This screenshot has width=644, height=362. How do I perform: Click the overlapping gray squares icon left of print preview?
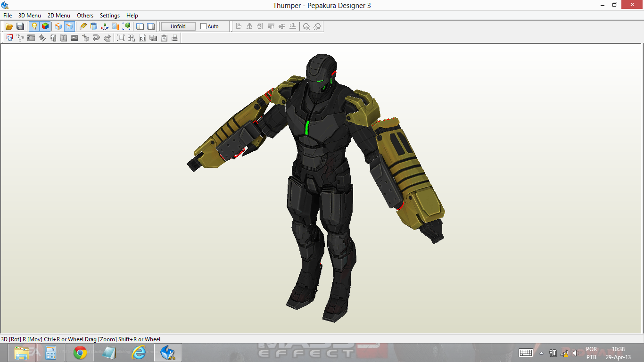[153, 38]
